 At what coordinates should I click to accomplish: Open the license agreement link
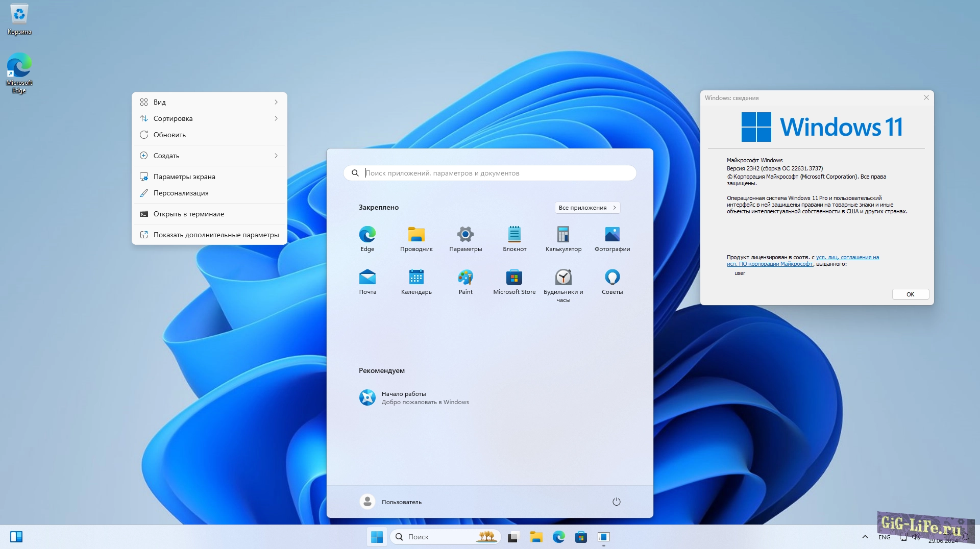pos(847,258)
